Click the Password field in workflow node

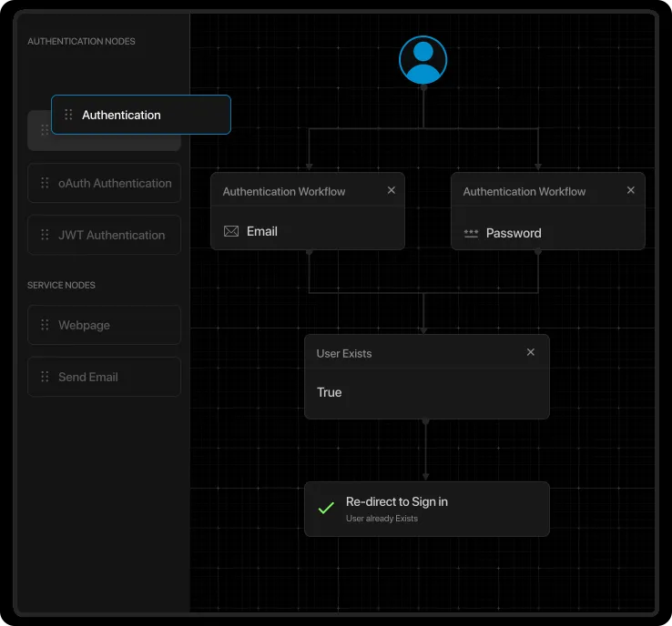[x=514, y=234]
